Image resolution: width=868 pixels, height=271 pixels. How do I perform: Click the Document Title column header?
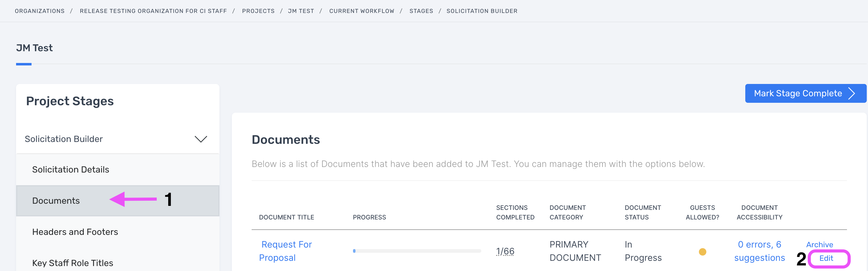click(287, 218)
